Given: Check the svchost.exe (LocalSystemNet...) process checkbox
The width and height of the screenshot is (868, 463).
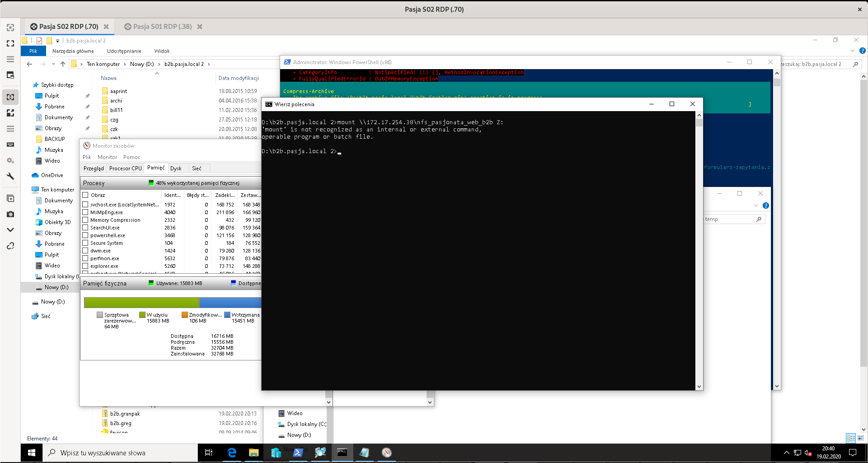Looking at the screenshot, I should [85, 205].
